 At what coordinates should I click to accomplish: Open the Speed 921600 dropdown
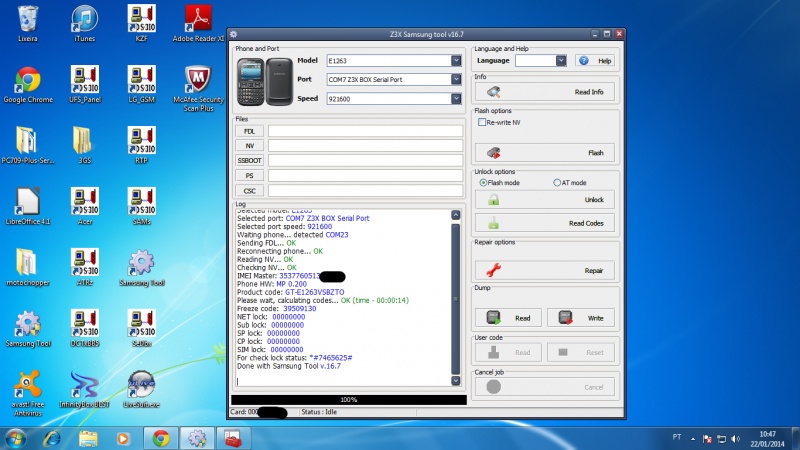pyautogui.click(x=456, y=99)
